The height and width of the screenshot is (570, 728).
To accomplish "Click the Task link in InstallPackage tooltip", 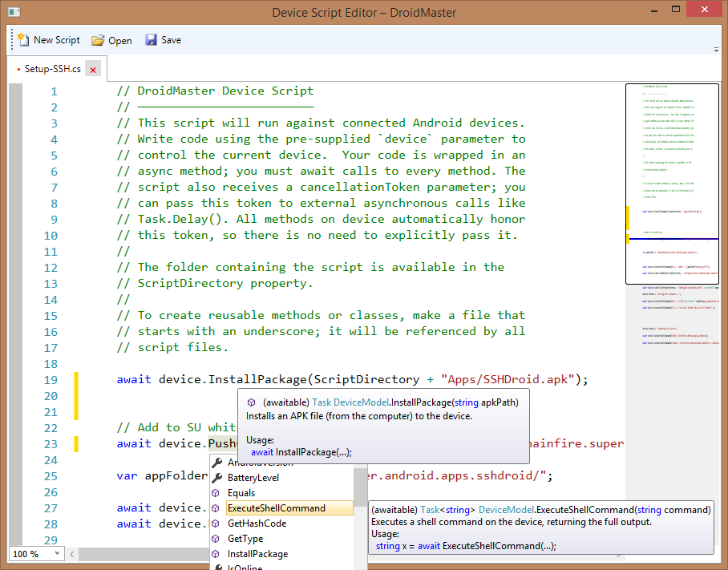I will 322,402.
